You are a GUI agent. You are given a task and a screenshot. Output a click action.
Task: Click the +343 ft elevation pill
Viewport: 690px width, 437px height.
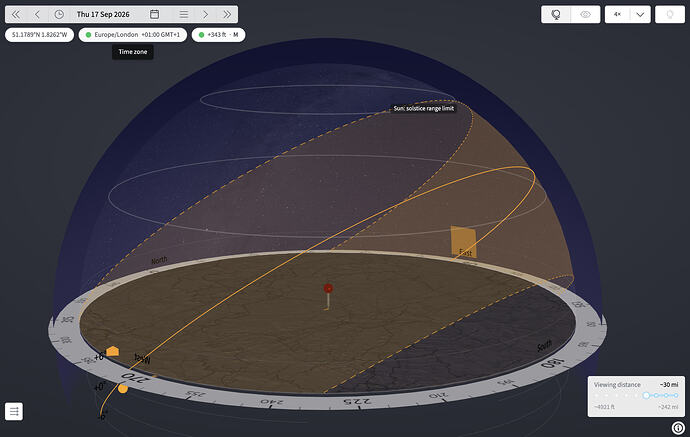[x=218, y=35]
